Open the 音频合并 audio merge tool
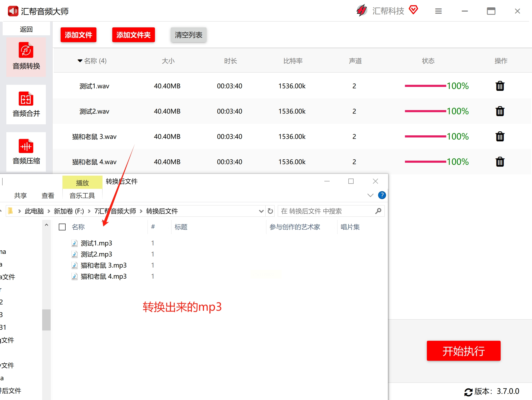 click(26, 104)
